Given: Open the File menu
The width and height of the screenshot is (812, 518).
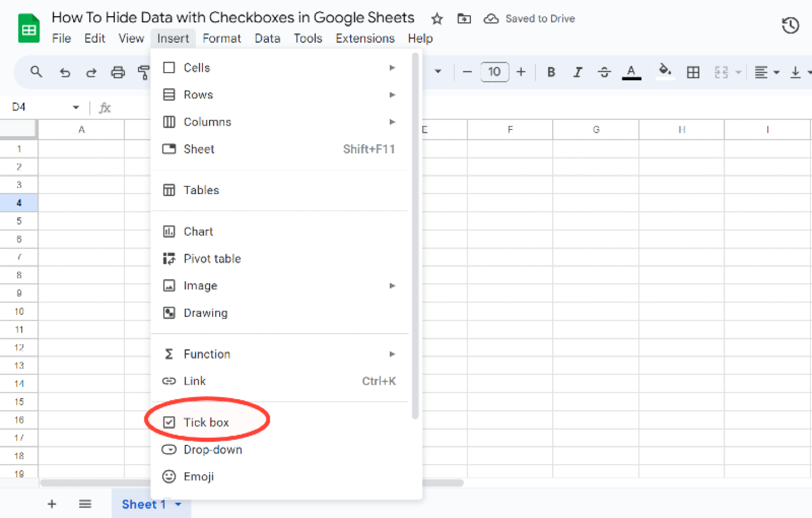Looking at the screenshot, I should (x=61, y=38).
